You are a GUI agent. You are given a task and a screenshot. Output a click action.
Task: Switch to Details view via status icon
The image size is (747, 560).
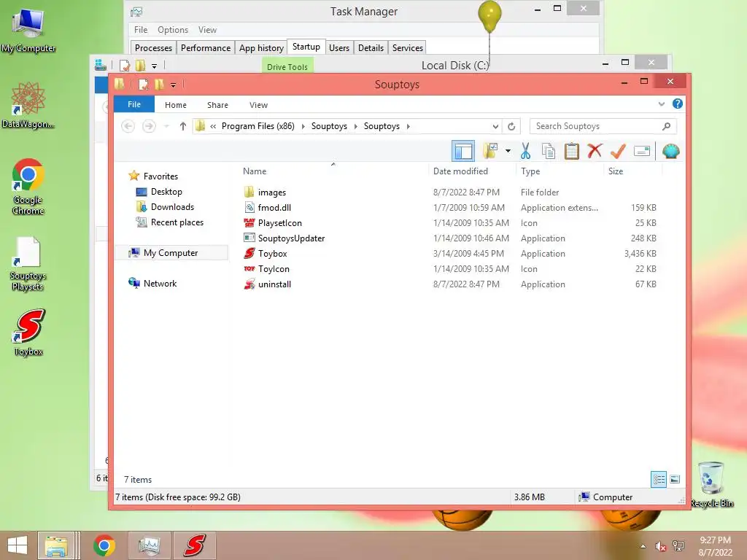coord(659,479)
